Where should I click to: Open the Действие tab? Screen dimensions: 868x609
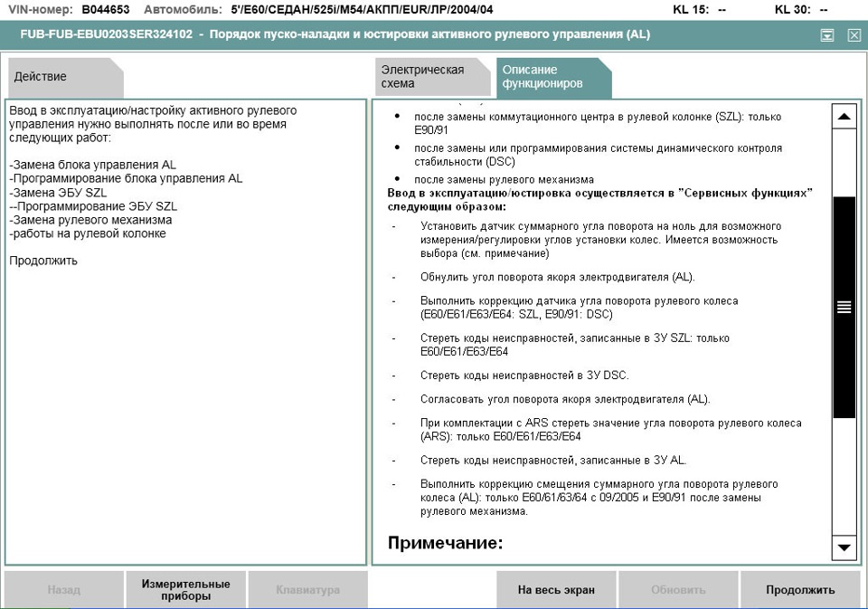tap(65, 77)
